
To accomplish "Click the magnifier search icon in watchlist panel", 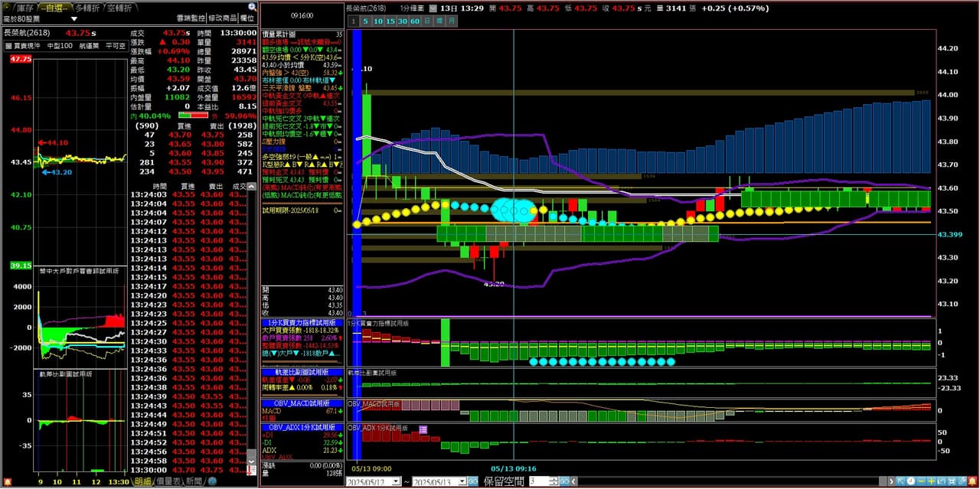I will [252, 7].
